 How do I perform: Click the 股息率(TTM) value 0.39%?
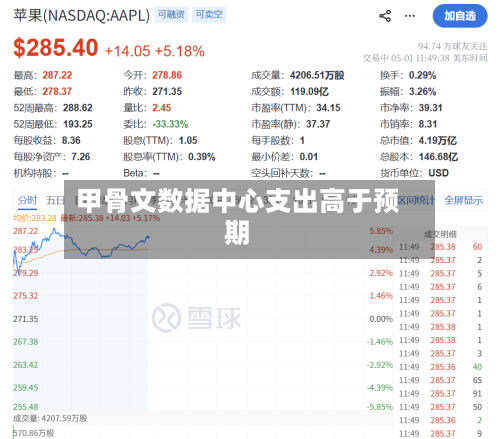point(202,157)
